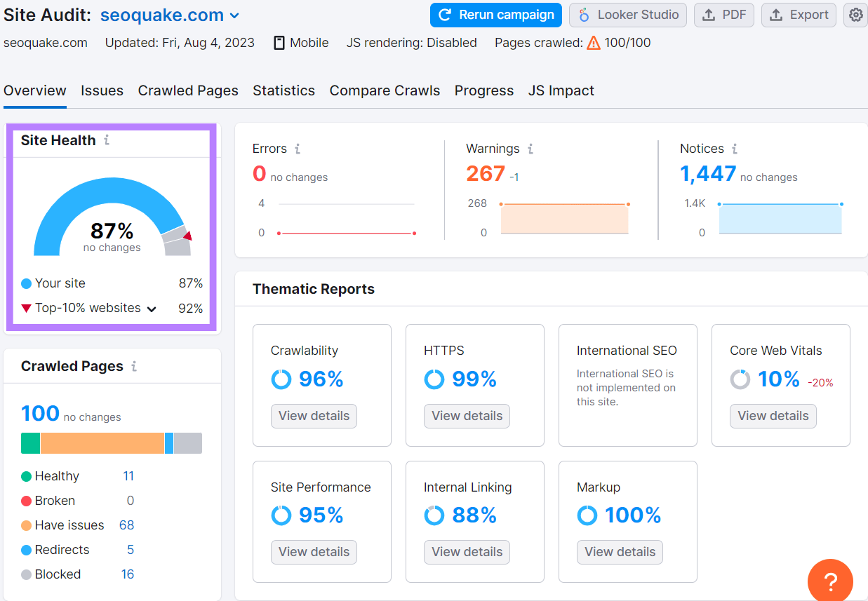This screenshot has height=601, width=868.
Task: Go to the Progress tab
Action: (484, 90)
